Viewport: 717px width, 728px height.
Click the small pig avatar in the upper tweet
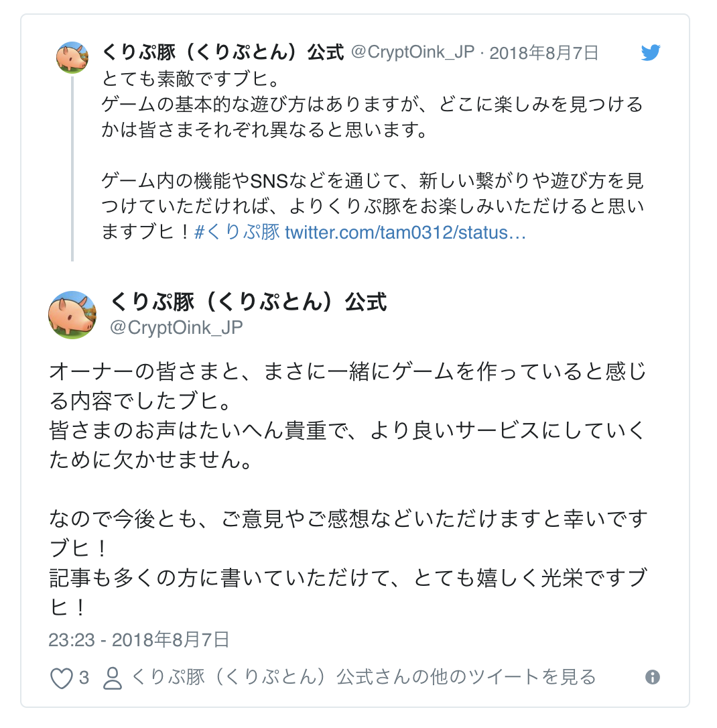(x=72, y=58)
